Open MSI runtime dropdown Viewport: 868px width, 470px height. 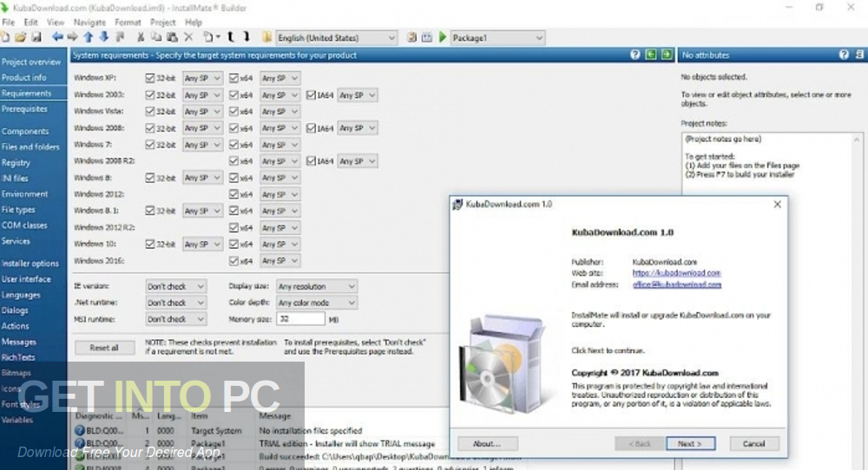point(175,319)
